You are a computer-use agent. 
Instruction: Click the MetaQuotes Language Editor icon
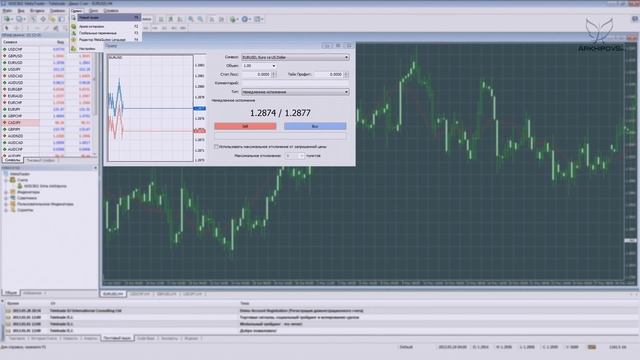point(74,40)
